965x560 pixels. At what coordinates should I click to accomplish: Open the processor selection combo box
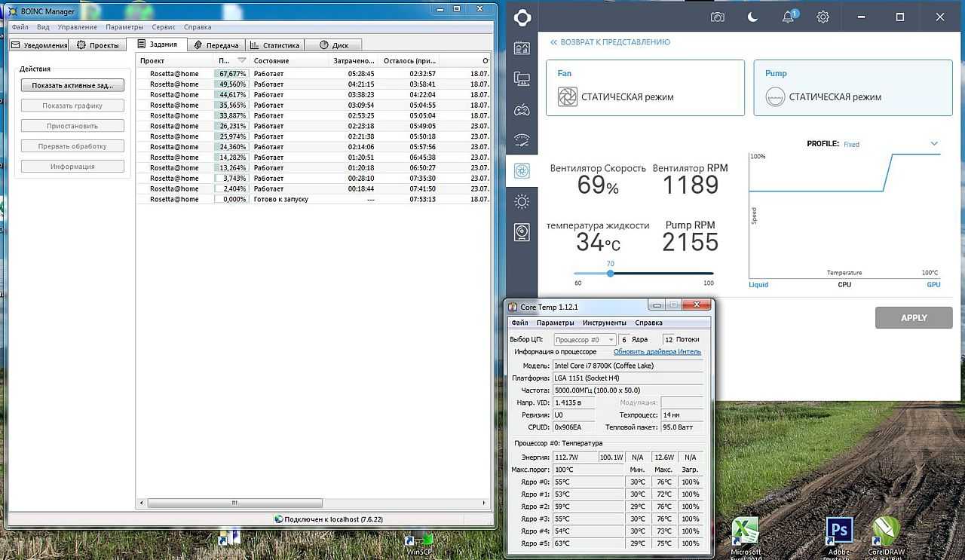(584, 340)
